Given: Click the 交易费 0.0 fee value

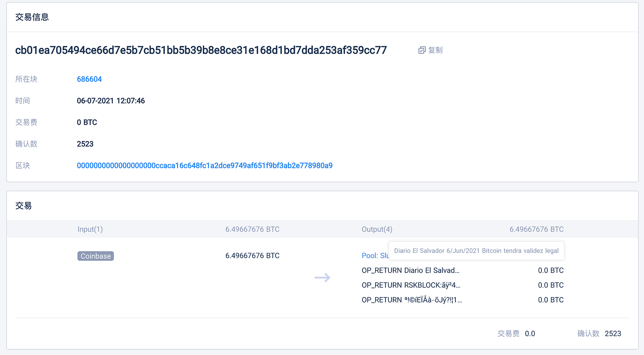Looking at the screenshot, I should 530,333.
